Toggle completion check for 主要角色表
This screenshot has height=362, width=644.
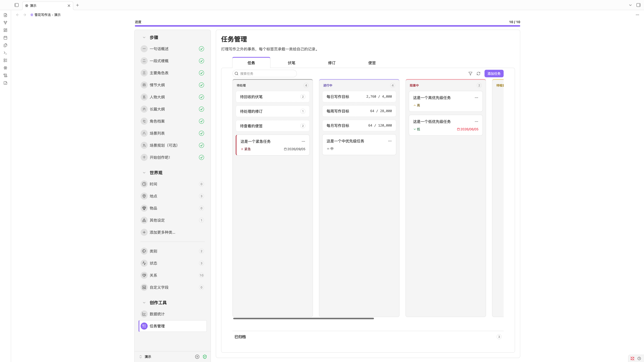[201, 73]
